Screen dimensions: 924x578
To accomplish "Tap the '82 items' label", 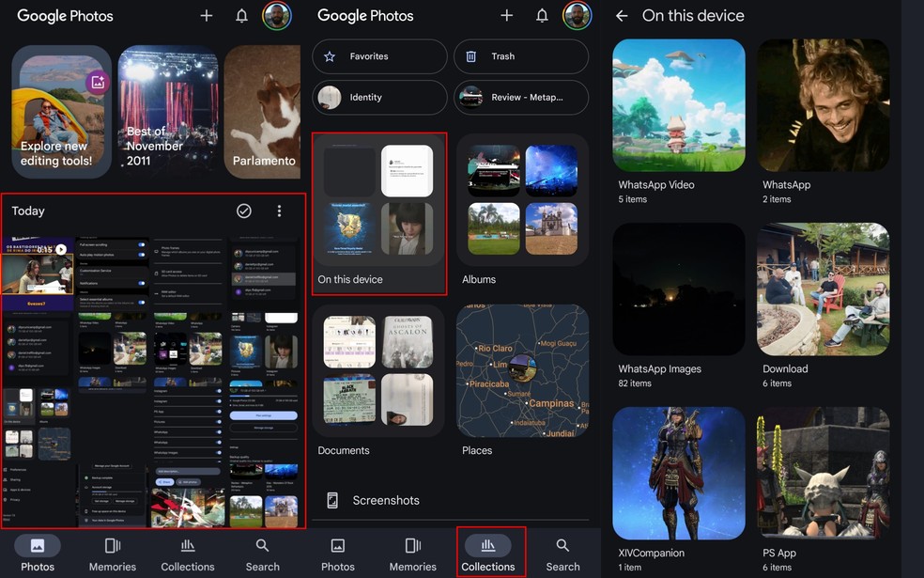I will [x=635, y=383].
